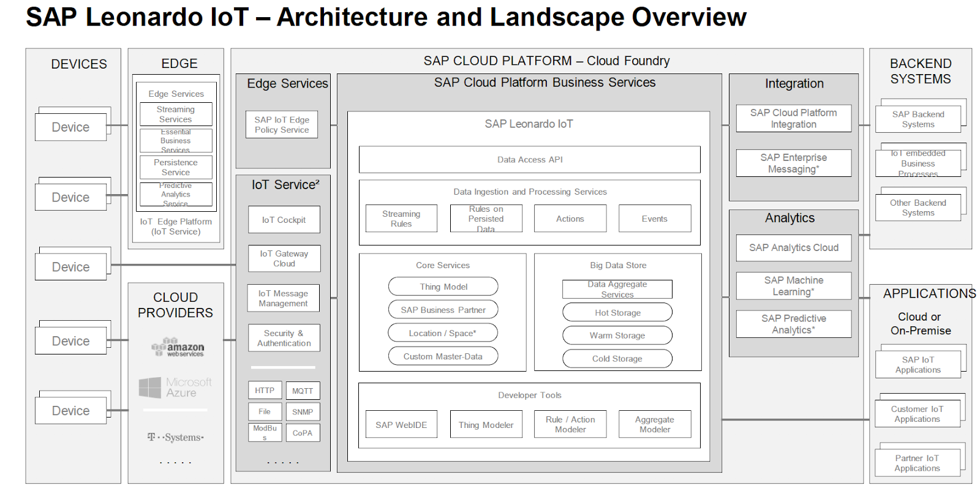980x491 pixels.
Task: Select the SAP Analytics Cloud box
Action: pos(794,248)
